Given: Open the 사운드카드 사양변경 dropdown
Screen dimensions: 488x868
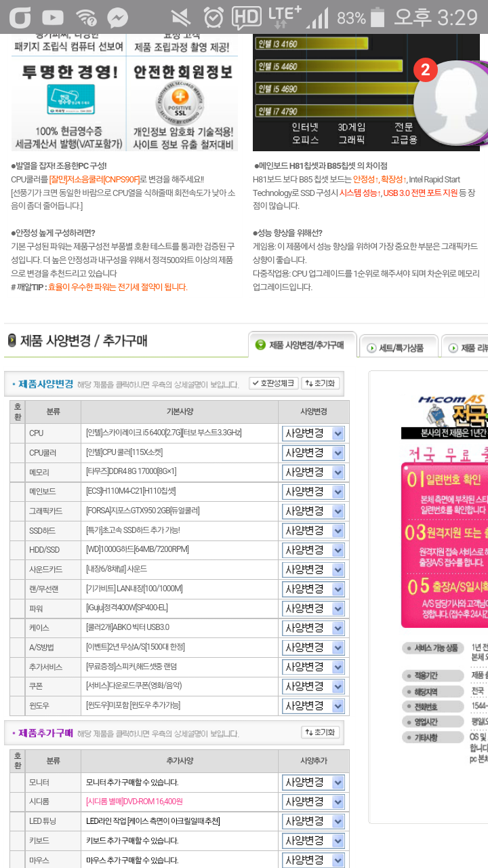Looking at the screenshot, I should (x=313, y=570).
